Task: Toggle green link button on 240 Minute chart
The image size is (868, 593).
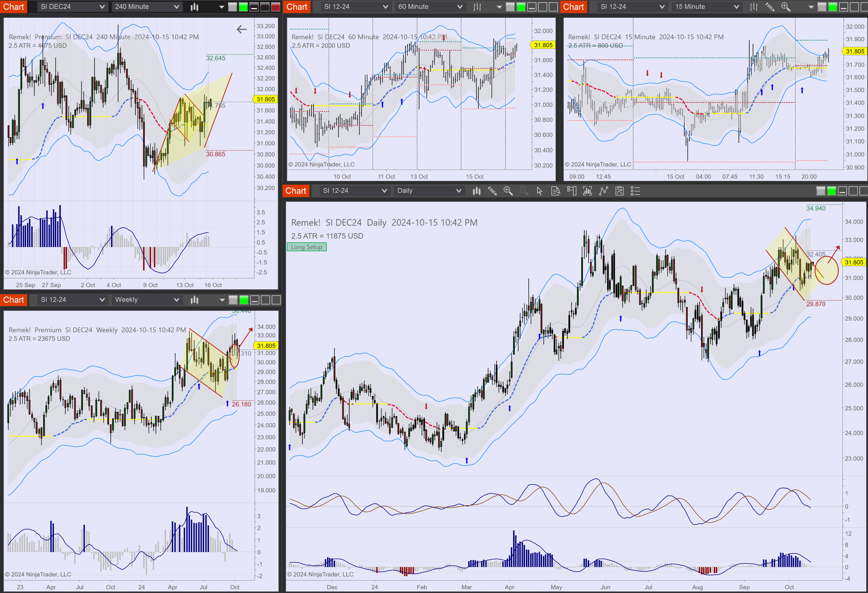Action: pyautogui.click(x=243, y=7)
